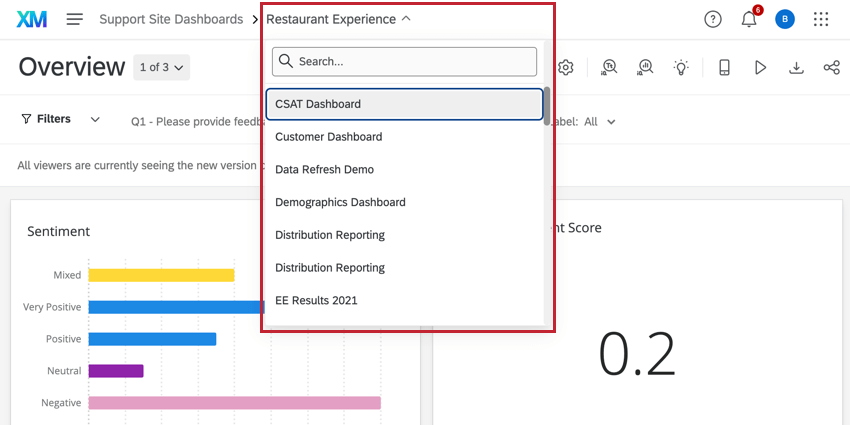Open the Text iQ magnifier icon
The height and width of the screenshot is (425, 850).
(609, 68)
